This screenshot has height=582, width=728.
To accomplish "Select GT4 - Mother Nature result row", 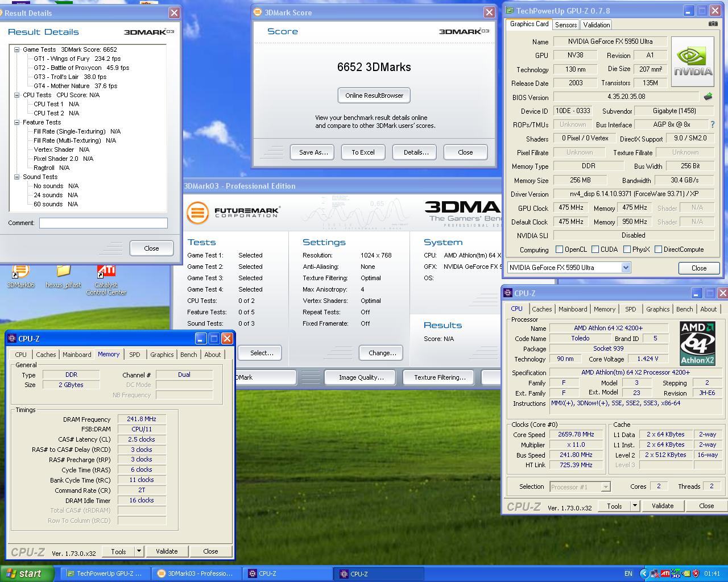I will pyautogui.click(x=75, y=86).
